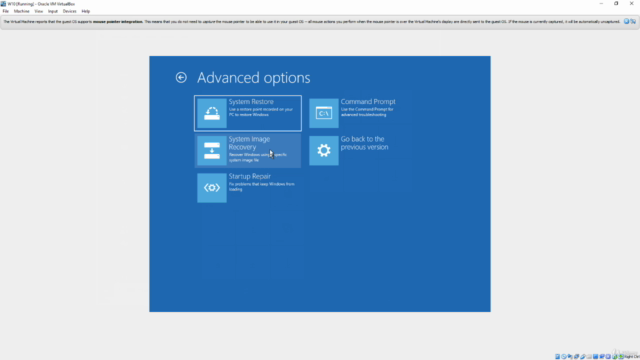The width and height of the screenshot is (640, 360).
Task: Click the network adapter status icon
Action: tap(576, 356)
